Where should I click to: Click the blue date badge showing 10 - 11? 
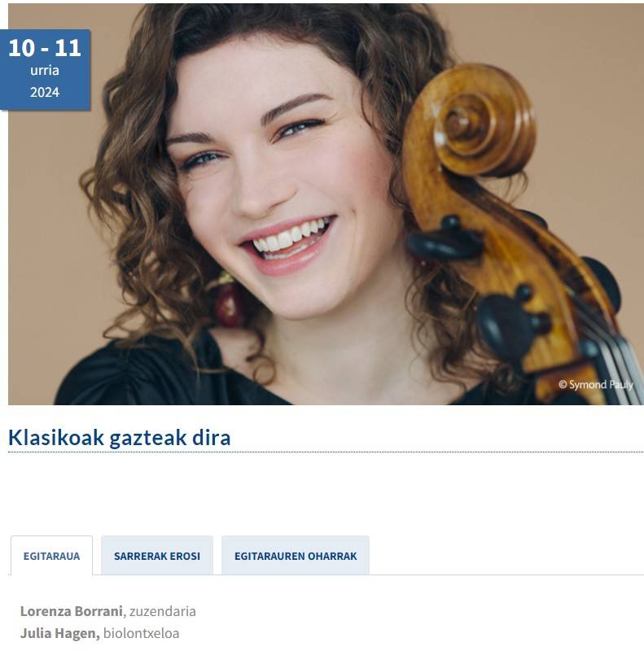(45, 70)
